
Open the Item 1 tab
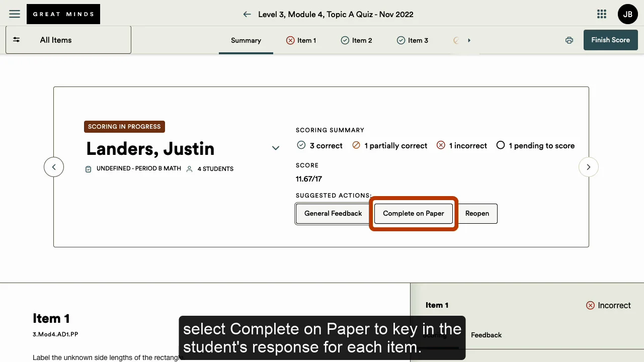tap(301, 40)
